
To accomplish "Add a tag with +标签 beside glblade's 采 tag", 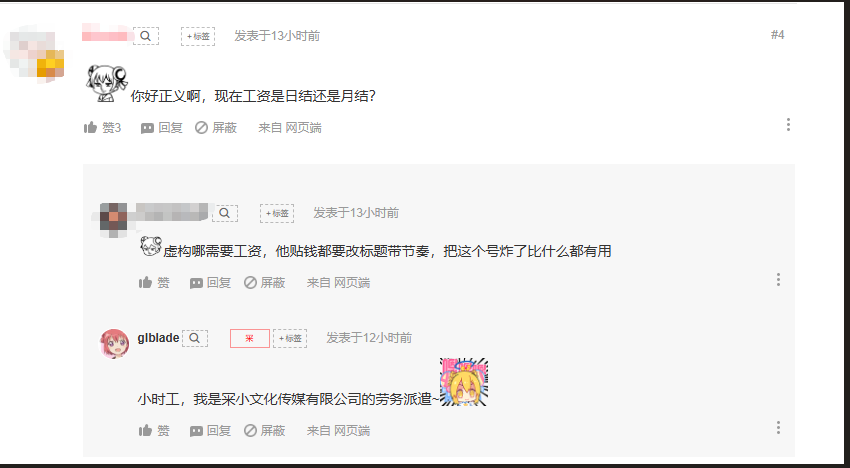I will tap(290, 338).
